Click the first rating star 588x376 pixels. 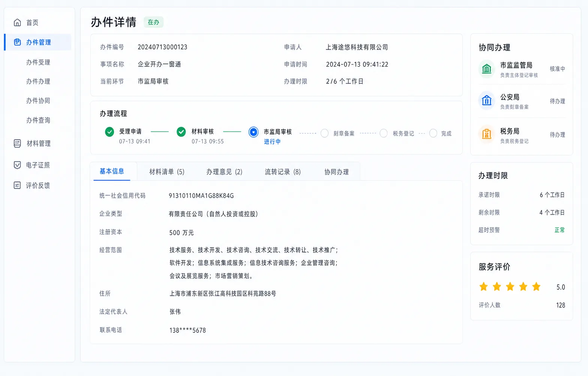[x=484, y=287]
